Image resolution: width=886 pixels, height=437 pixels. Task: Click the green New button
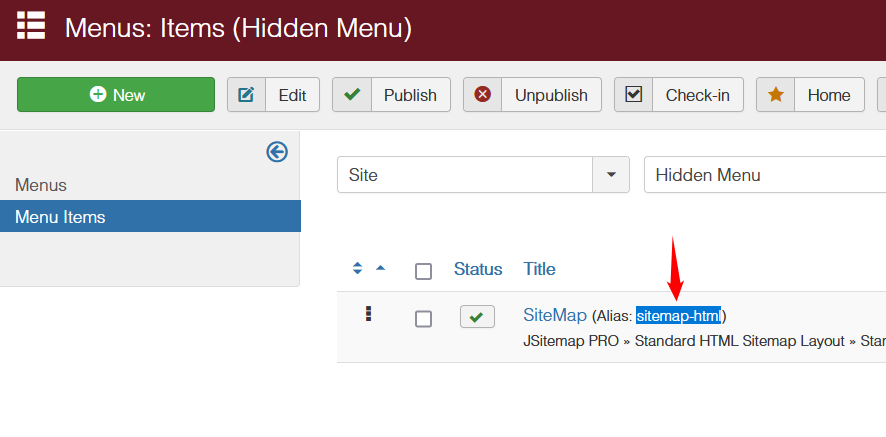[x=116, y=95]
